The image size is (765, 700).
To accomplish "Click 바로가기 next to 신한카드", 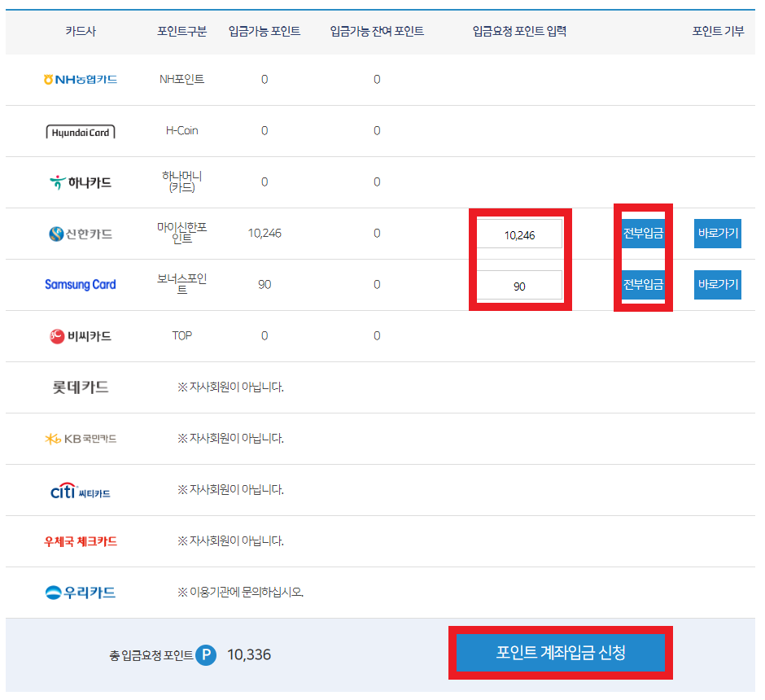I will click(x=717, y=234).
